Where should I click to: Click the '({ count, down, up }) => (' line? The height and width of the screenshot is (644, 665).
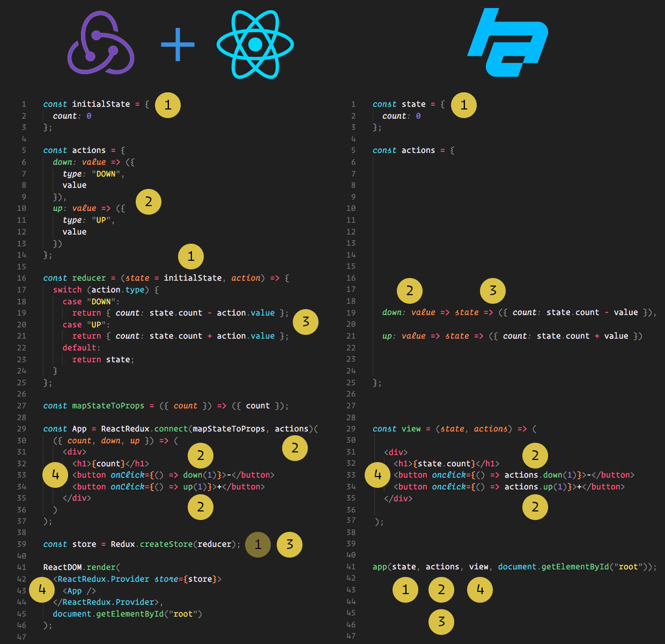pos(115,441)
